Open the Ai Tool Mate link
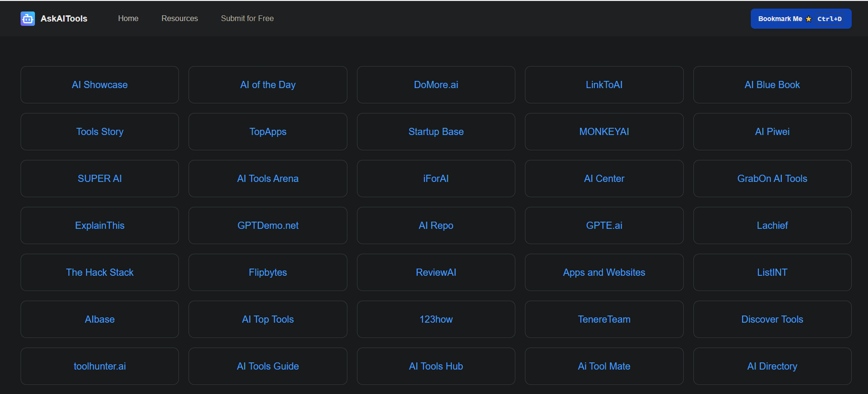Screen dimensions: 868x394 tap(604, 366)
